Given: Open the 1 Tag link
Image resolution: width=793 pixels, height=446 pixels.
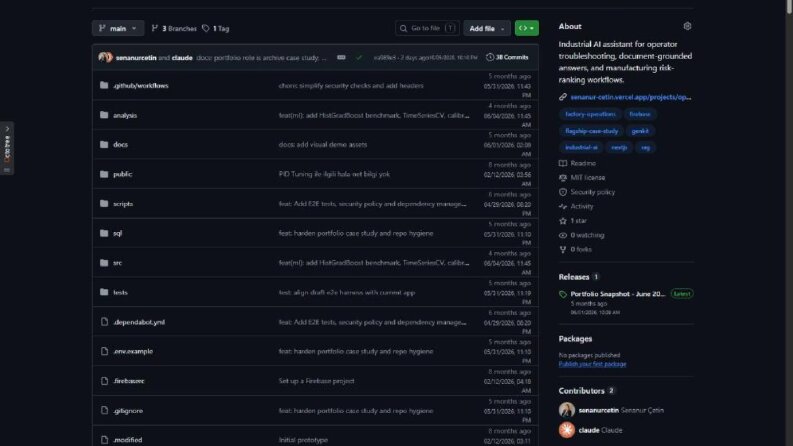Looking at the screenshot, I should point(216,29).
